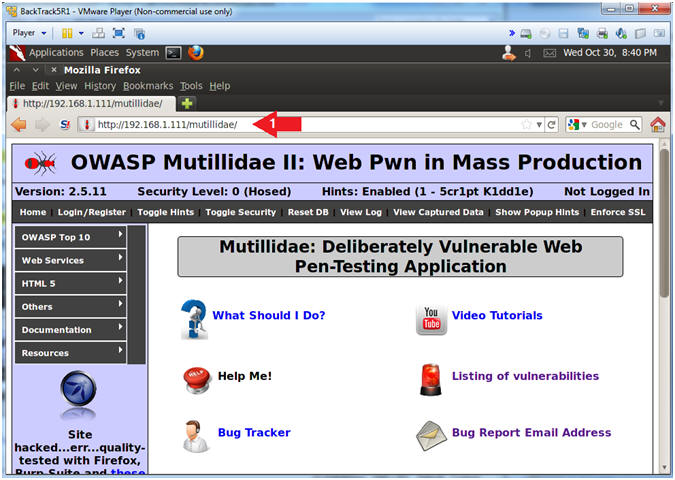Launch the terminal from the panel icon
Screen dimensions: 675x480
coord(173,53)
